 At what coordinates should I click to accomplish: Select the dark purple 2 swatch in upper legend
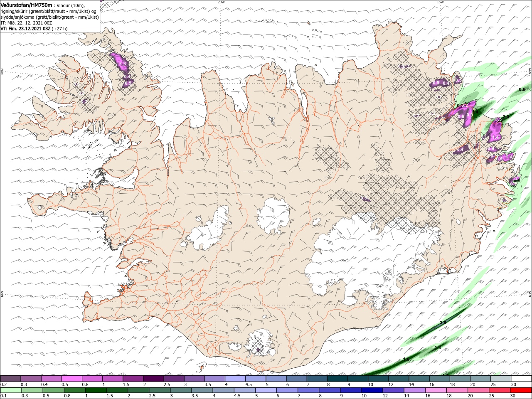click(x=153, y=379)
